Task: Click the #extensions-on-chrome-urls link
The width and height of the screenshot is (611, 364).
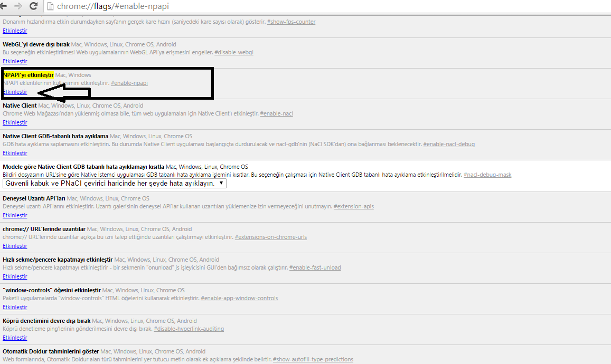Action: coord(271,237)
